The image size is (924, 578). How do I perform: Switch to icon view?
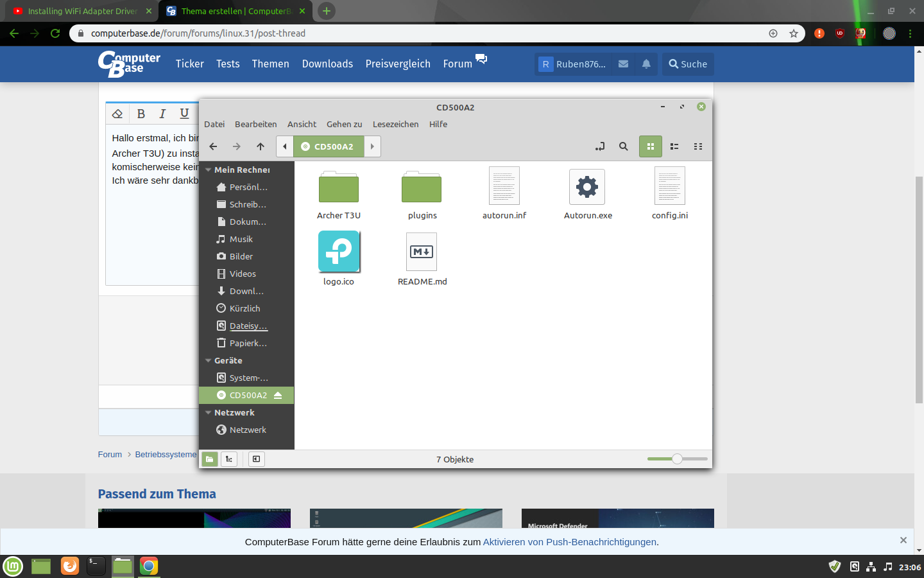(651, 146)
